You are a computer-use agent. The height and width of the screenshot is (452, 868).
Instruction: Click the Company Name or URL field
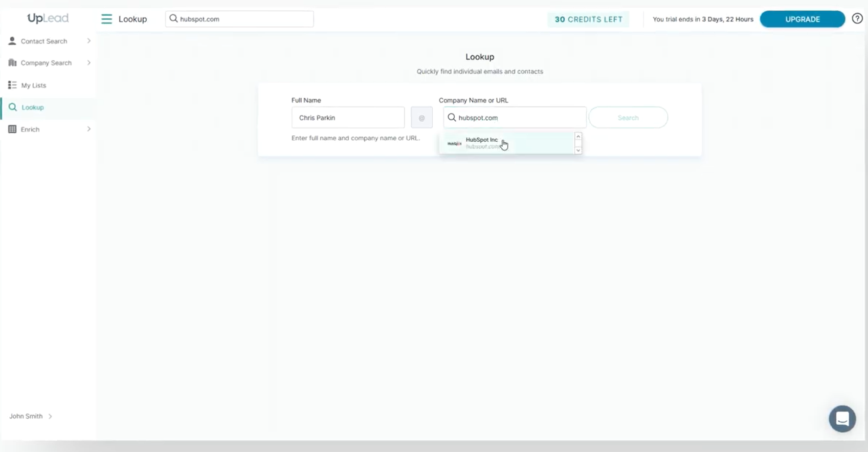pyautogui.click(x=515, y=118)
